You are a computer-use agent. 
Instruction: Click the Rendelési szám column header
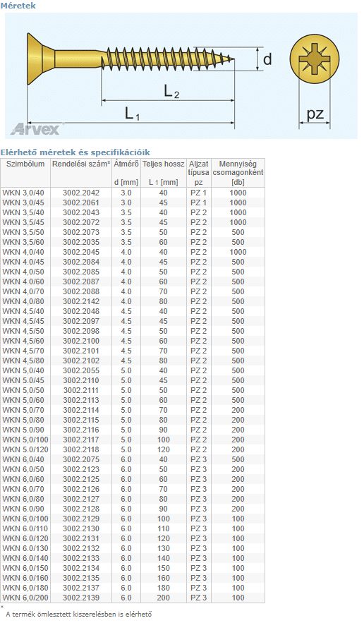coord(81,164)
